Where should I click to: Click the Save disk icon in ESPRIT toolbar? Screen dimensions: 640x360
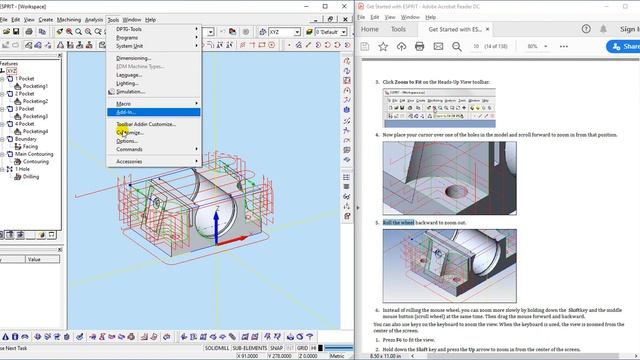(16, 32)
